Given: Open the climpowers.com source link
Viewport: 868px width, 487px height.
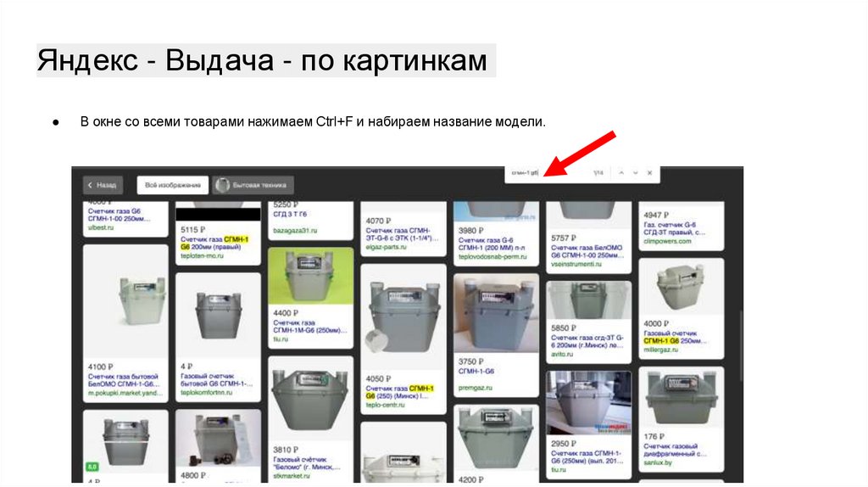Looking at the screenshot, I should (667, 241).
